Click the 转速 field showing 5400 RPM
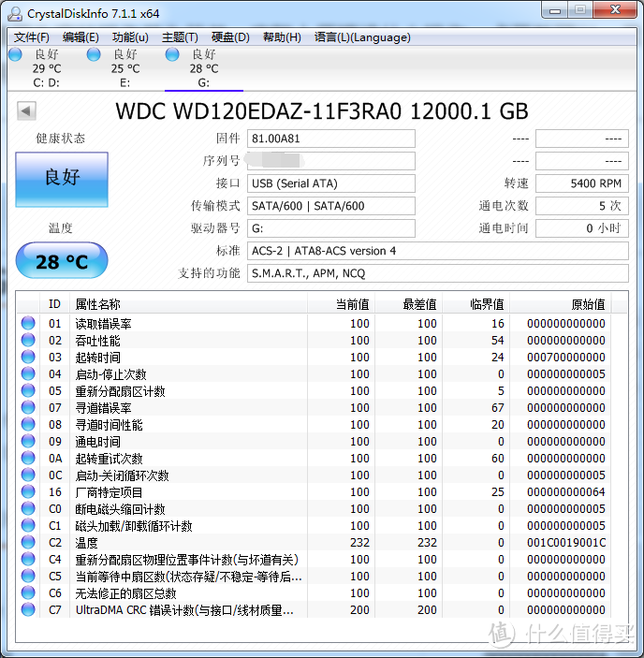 tap(582, 183)
